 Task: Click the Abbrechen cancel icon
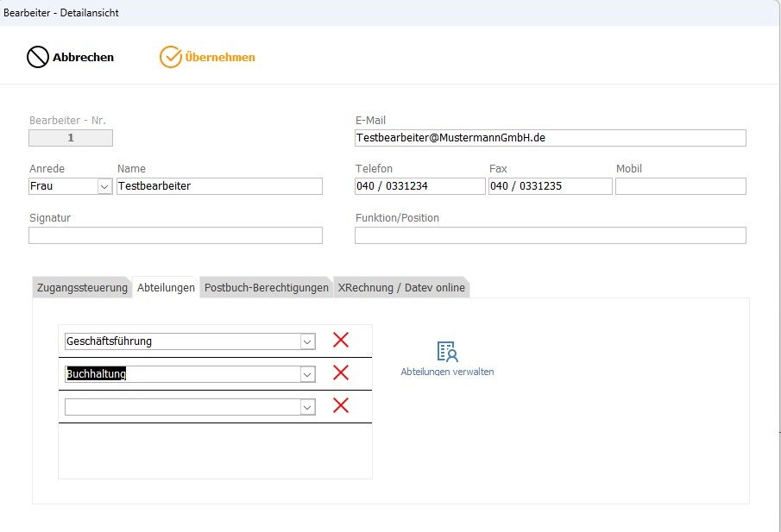[38, 57]
